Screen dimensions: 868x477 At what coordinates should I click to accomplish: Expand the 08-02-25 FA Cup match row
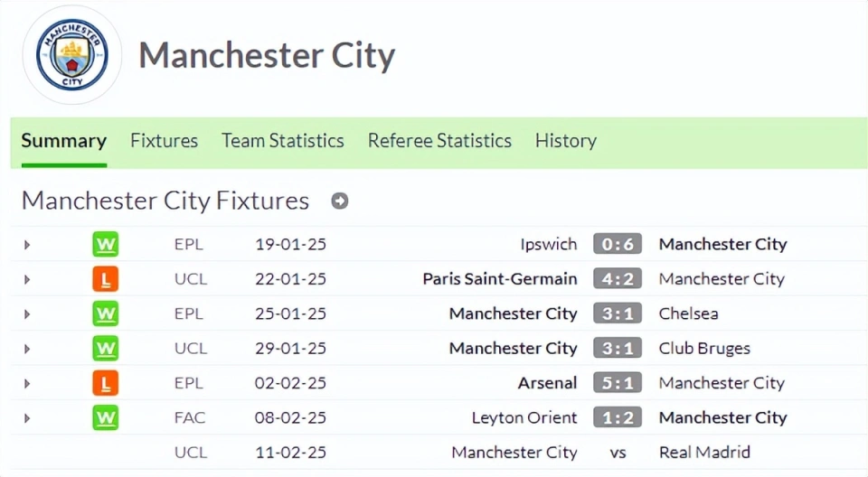tap(26, 418)
